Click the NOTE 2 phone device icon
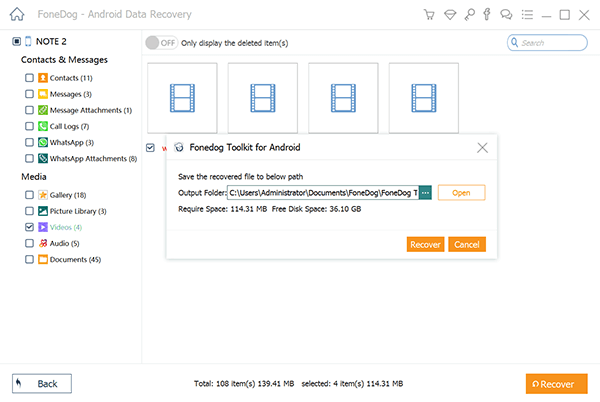This screenshot has width=600, height=402. pos(28,41)
